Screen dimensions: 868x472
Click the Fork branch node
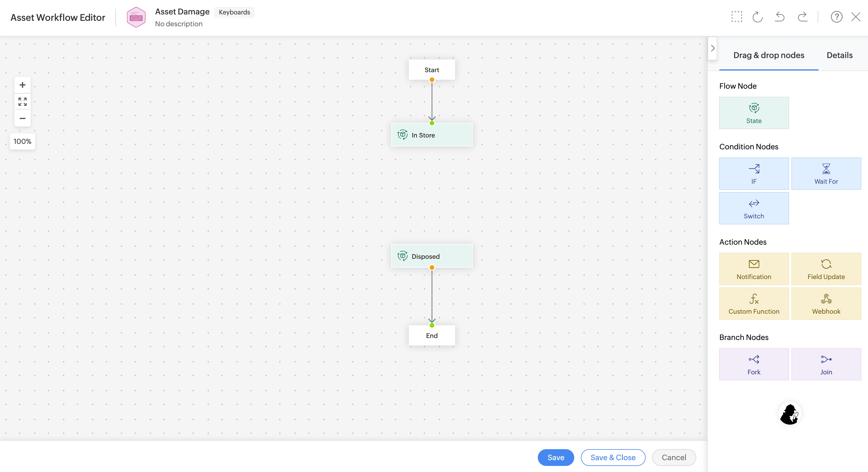coord(754,364)
